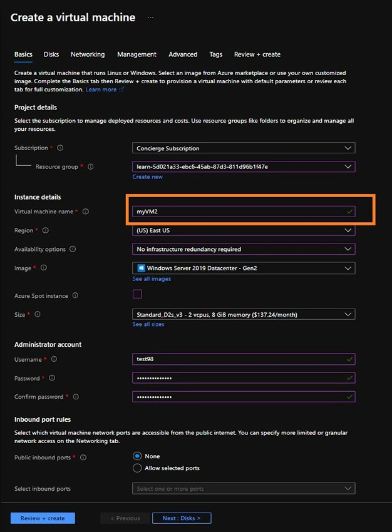This screenshot has width=392, height=532.
Task: Click the Resource group info icon
Action: pos(91,166)
